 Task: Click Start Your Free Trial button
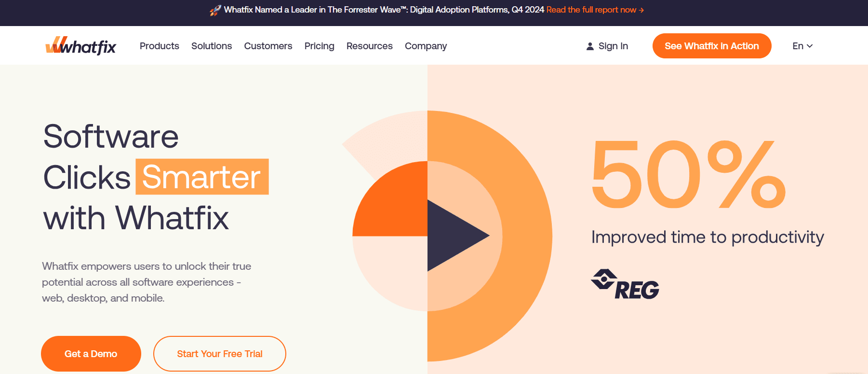click(220, 354)
